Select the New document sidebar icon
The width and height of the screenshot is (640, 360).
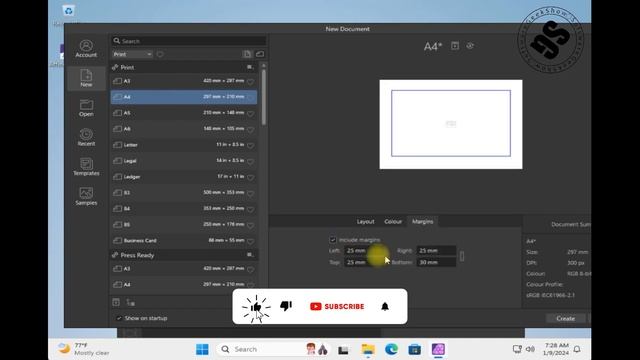86,78
